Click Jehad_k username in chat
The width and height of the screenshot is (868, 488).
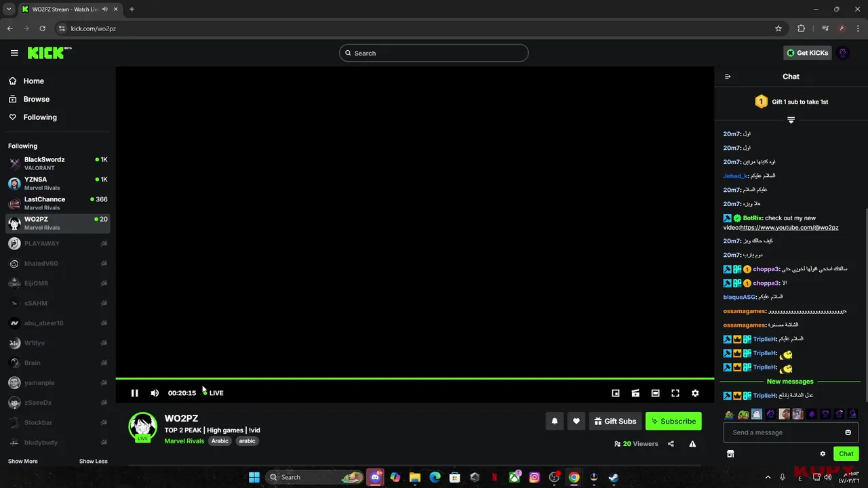coord(735,176)
